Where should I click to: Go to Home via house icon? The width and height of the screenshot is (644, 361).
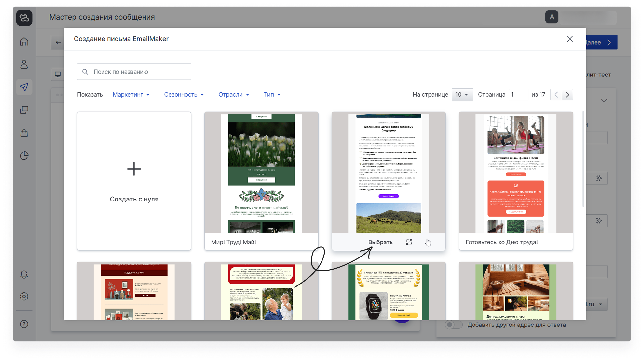pos(24,42)
